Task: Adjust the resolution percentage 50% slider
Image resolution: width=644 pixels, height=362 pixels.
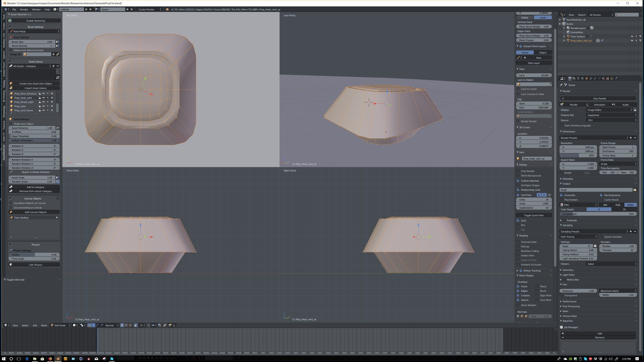Action: 578,156
